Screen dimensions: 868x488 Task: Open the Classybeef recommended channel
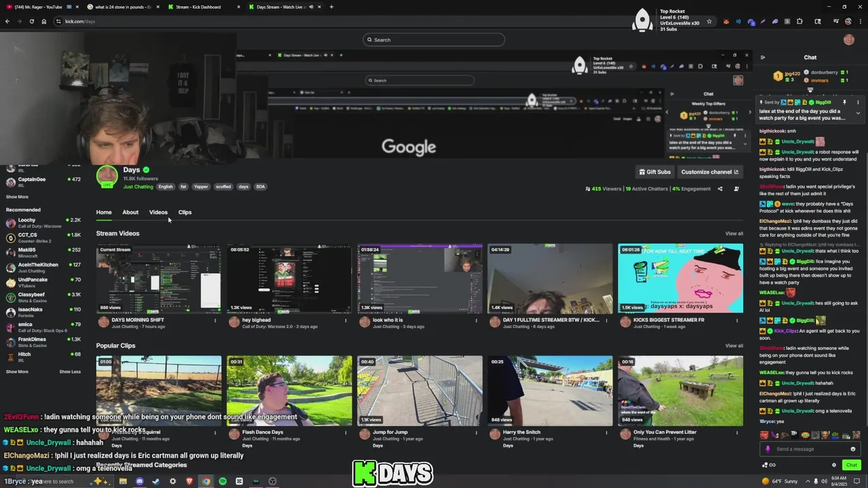(x=43, y=297)
